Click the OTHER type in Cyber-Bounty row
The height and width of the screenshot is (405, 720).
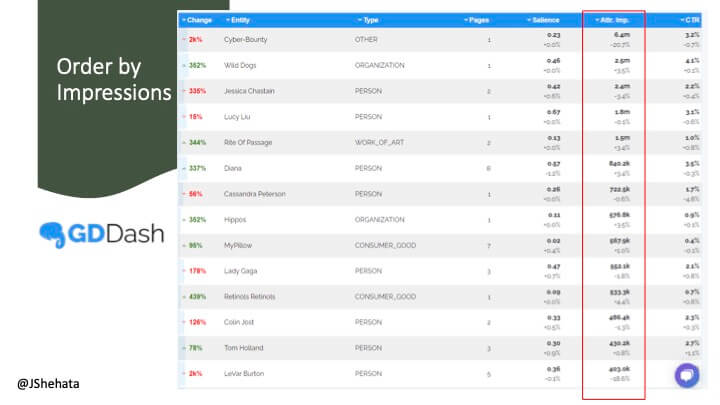point(366,39)
